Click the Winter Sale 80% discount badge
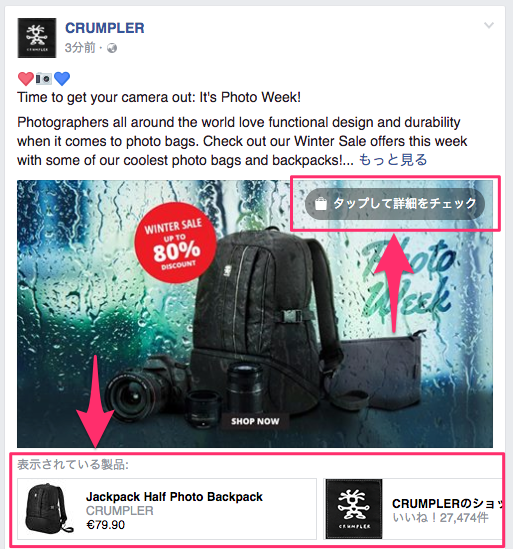Screen dimensions: 513x549 click(x=175, y=243)
